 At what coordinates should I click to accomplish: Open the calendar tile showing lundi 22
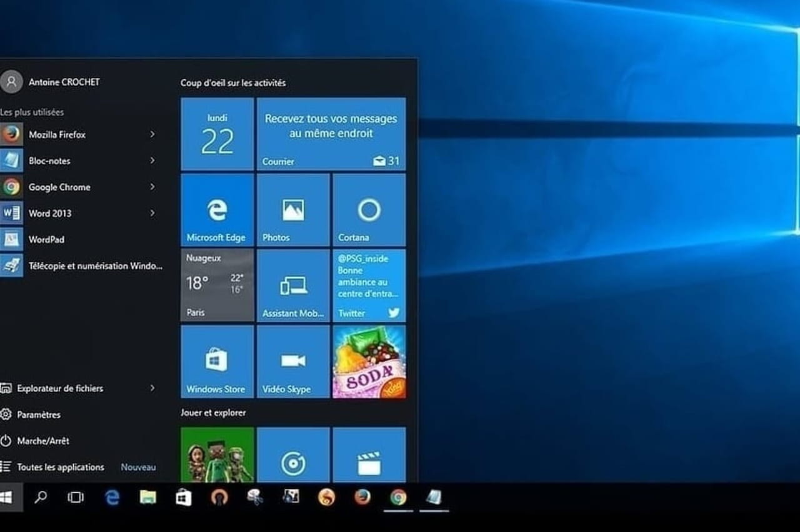click(x=217, y=134)
